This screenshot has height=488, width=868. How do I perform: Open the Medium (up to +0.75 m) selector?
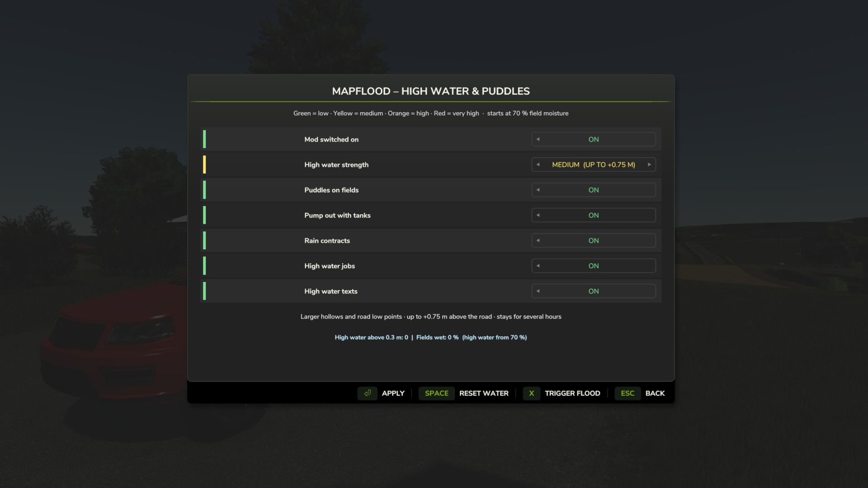(594, 164)
